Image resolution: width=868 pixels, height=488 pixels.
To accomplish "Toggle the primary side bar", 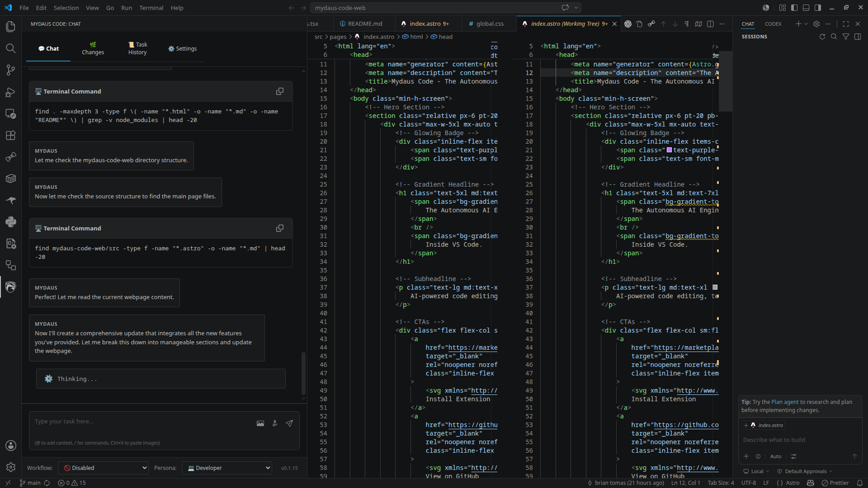I will tap(794, 8).
